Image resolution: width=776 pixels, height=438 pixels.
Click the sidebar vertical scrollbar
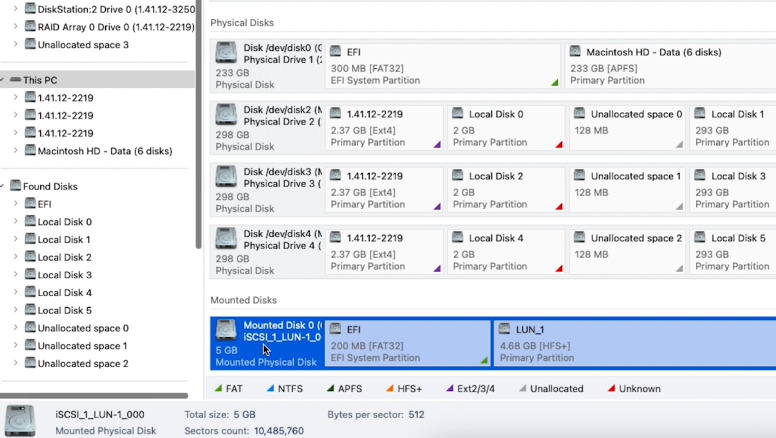pos(198,124)
